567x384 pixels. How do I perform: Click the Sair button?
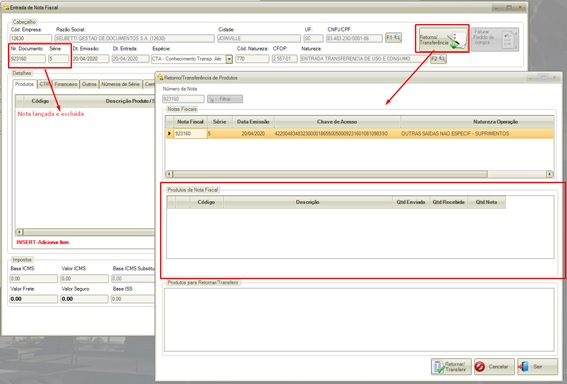point(537,367)
